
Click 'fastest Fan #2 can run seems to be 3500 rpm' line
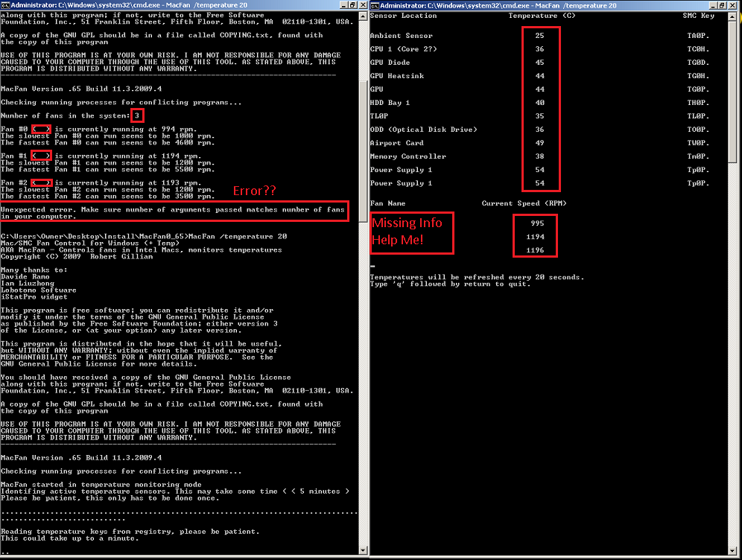107,197
